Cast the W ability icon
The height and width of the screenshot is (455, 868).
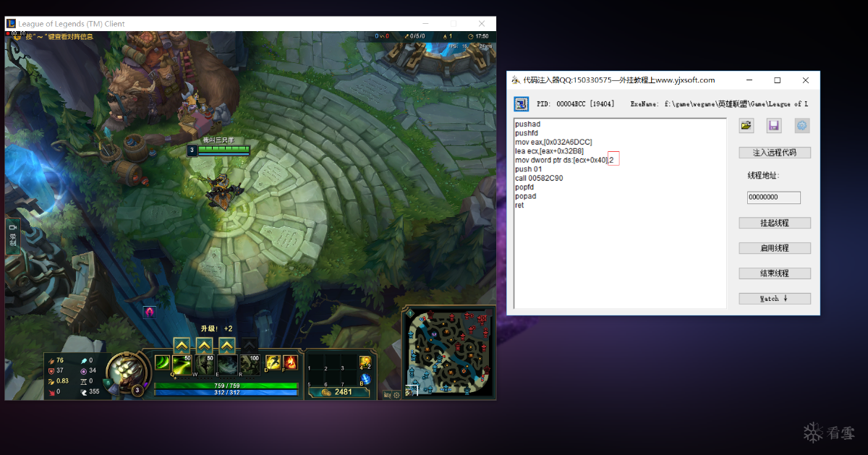pyautogui.click(x=205, y=365)
